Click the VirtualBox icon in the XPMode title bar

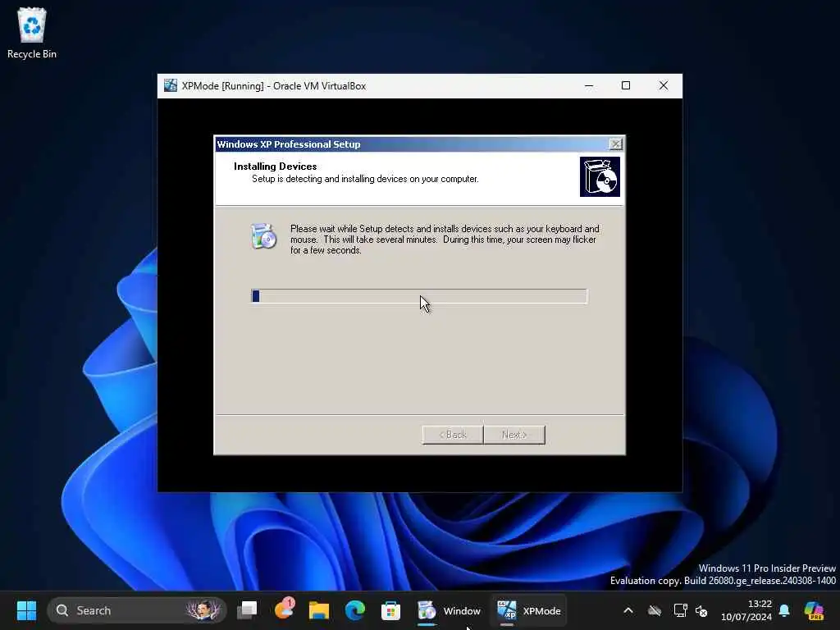click(171, 85)
